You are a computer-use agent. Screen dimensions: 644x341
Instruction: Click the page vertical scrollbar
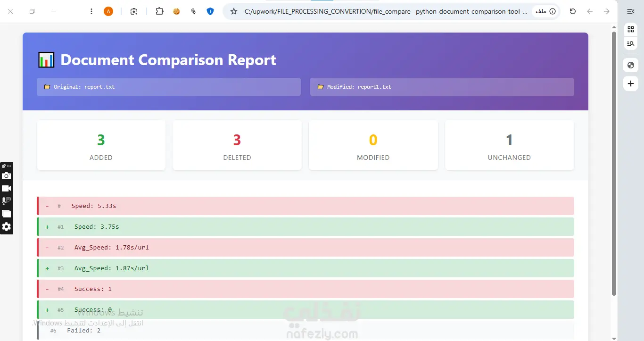click(x=614, y=164)
